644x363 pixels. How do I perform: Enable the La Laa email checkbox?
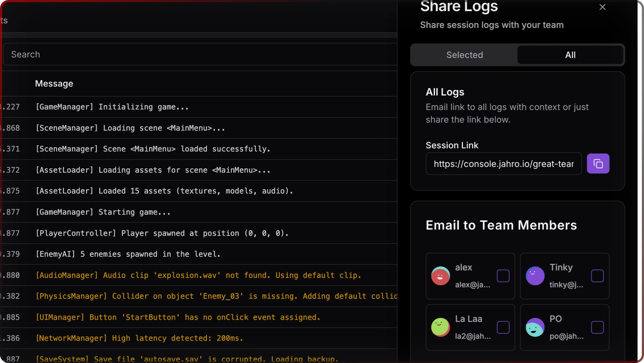tap(503, 327)
